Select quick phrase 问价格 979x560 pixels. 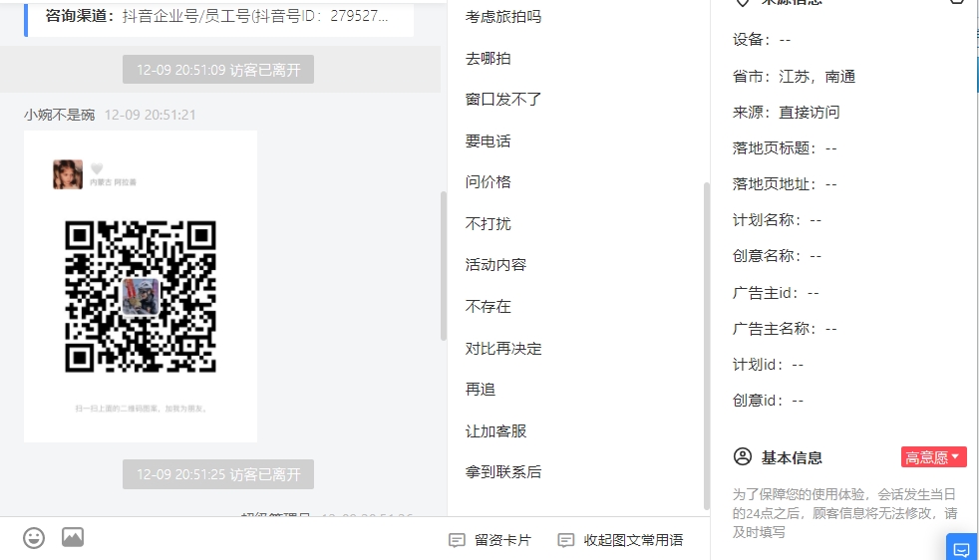pyautogui.click(x=488, y=181)
